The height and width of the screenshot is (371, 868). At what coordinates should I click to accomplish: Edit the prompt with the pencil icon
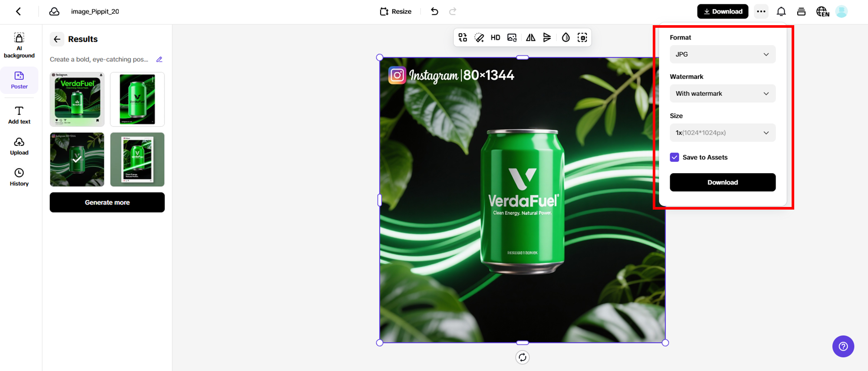click(159, 59)
